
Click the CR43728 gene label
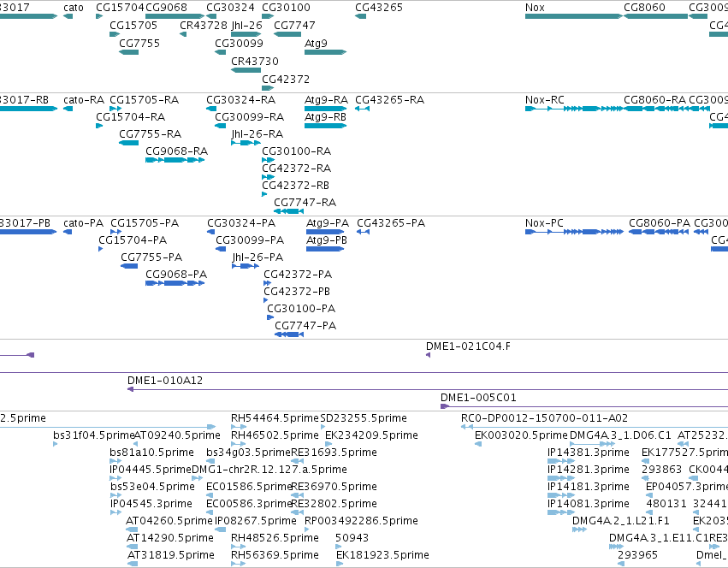coord(204,26)
